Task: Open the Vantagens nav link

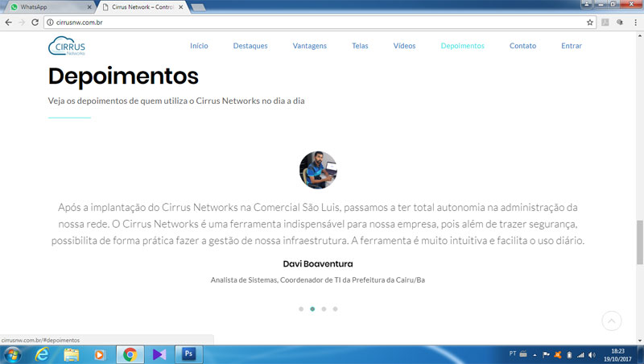Action: pyautogui.click(x=310, y=46)
